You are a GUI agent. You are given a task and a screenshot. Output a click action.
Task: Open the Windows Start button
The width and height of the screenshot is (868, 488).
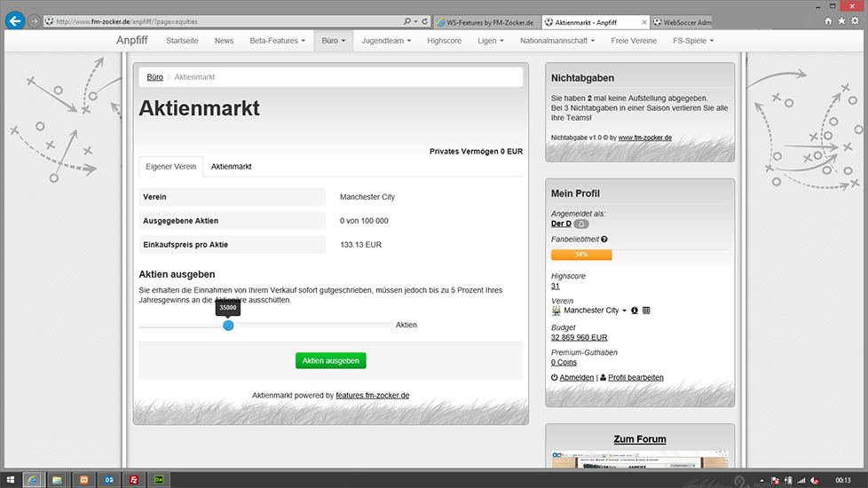pyautogui.click(x=9, y=480)
